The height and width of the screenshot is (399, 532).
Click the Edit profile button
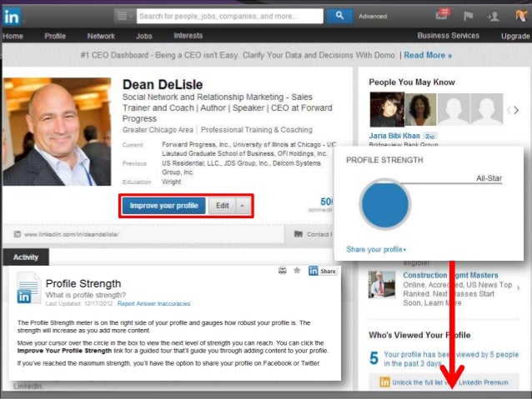[223, 206]
